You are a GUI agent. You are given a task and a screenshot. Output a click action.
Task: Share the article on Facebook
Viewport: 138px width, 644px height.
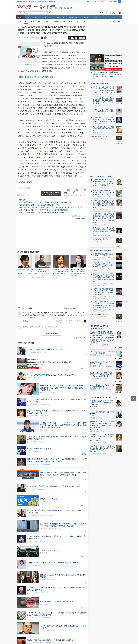point(45,38)
